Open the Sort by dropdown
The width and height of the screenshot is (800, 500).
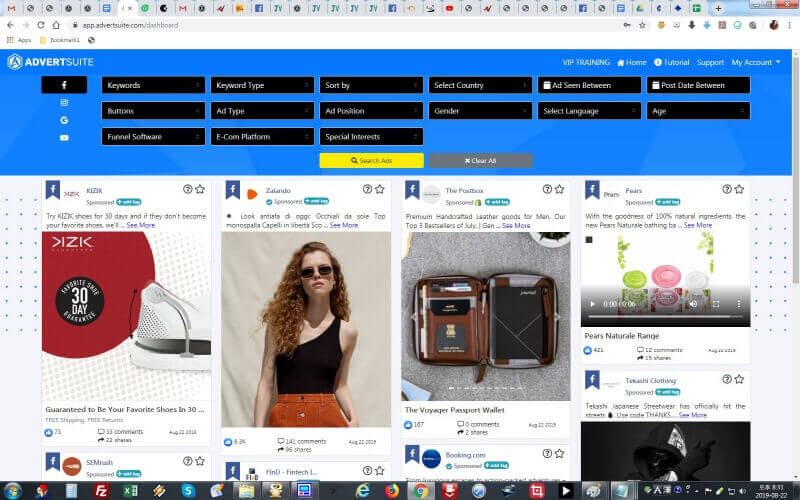point(371,85)
